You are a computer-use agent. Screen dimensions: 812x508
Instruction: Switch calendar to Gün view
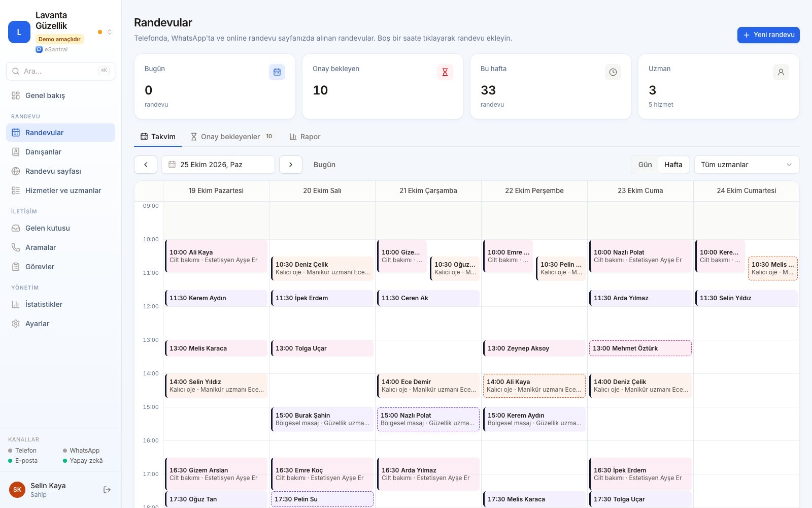[645, 165]
